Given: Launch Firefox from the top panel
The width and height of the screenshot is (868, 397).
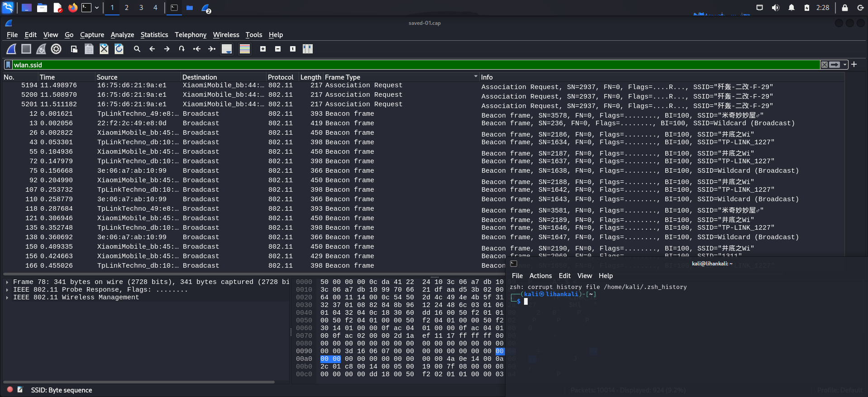Looking at the screenshot, I should click(x=72, y=8).
